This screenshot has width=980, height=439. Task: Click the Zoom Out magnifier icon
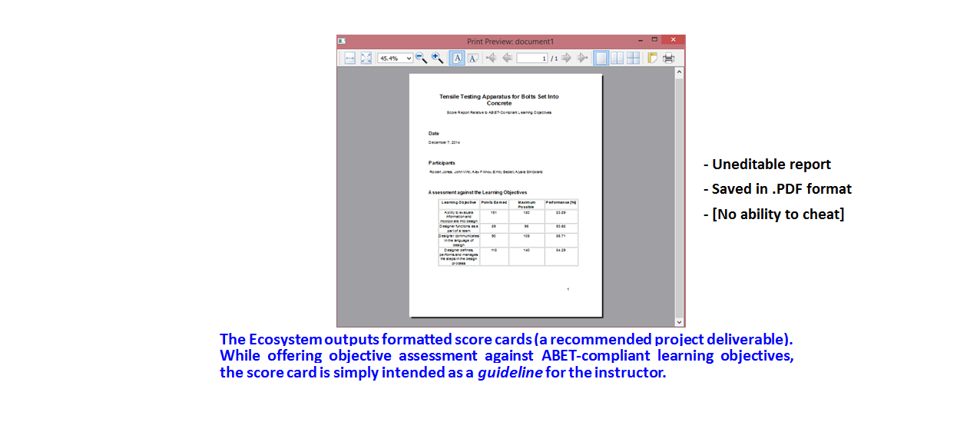(x=421, y=58)
